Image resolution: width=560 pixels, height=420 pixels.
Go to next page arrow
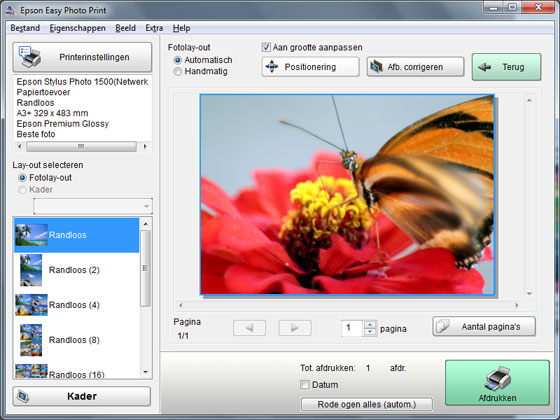295,328
